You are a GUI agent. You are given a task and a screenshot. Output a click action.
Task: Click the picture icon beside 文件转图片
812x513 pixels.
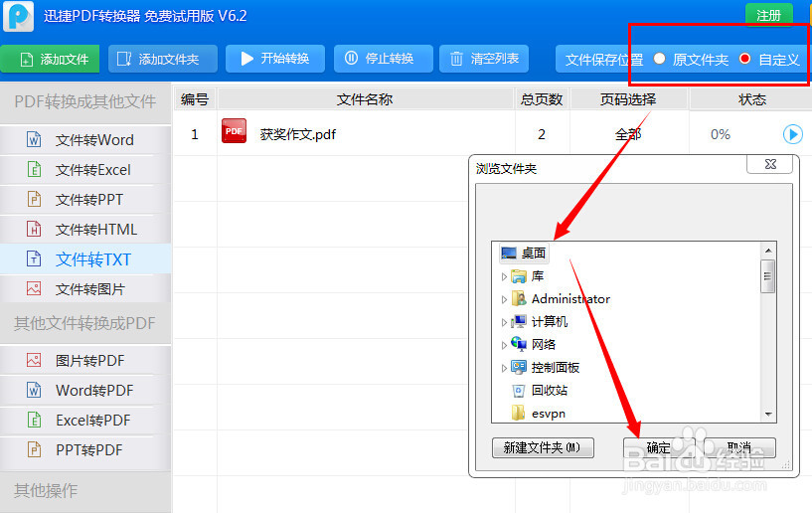point(34,288)
